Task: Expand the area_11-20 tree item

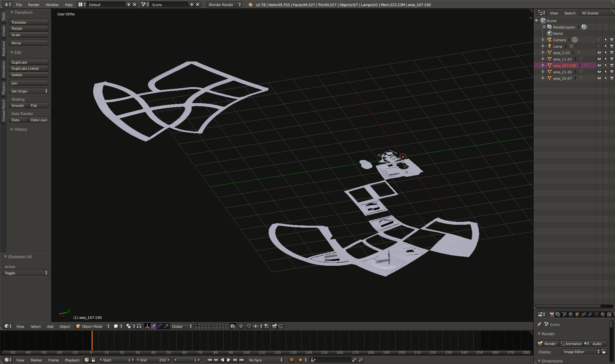Action: pyautogui.click(x=543, y=59)
